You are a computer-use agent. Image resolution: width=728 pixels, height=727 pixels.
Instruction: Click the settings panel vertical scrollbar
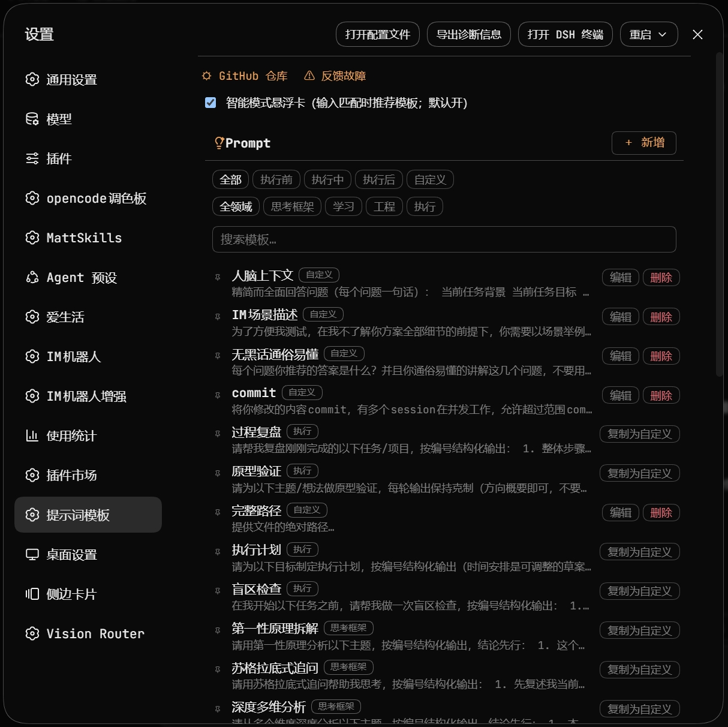click(720, 215)
